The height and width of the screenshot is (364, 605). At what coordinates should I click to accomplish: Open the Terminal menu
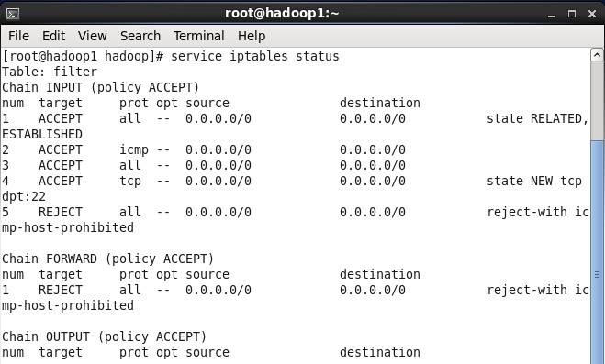coord(198,36)
